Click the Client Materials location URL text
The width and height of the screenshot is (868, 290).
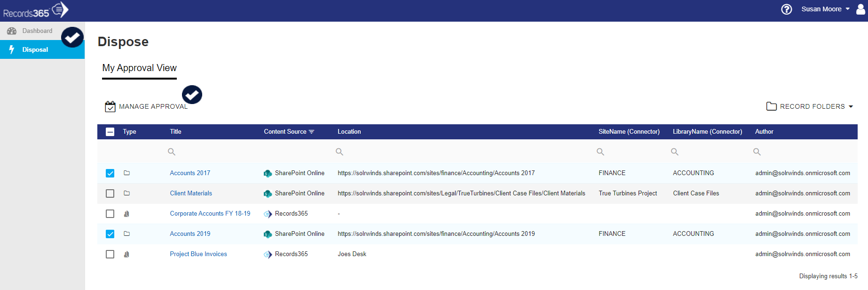(461, 193)
